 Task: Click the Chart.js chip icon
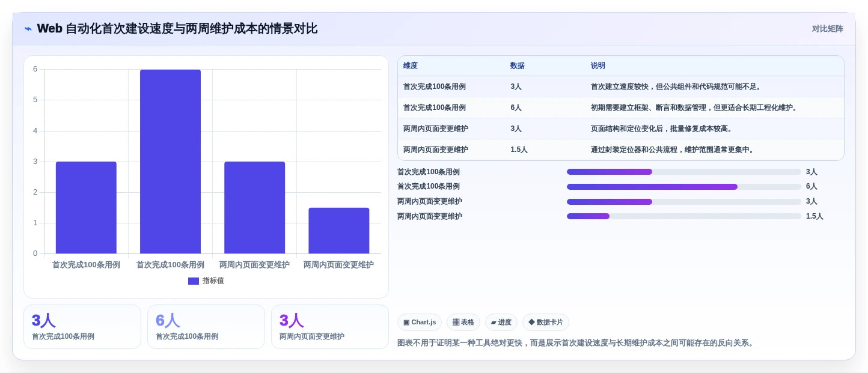pyautogui.click(x=406, y=323)
